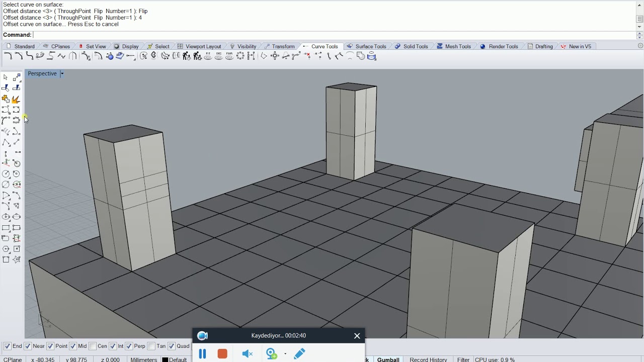
Task: Mute recording audio with speaker icon
Action: [x=247, y=354]
